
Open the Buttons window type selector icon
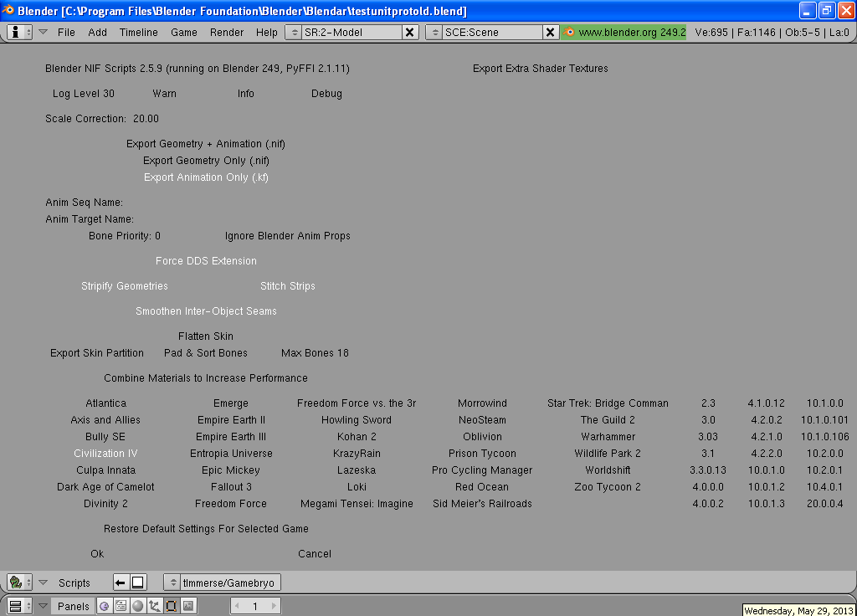pos(20,606)
